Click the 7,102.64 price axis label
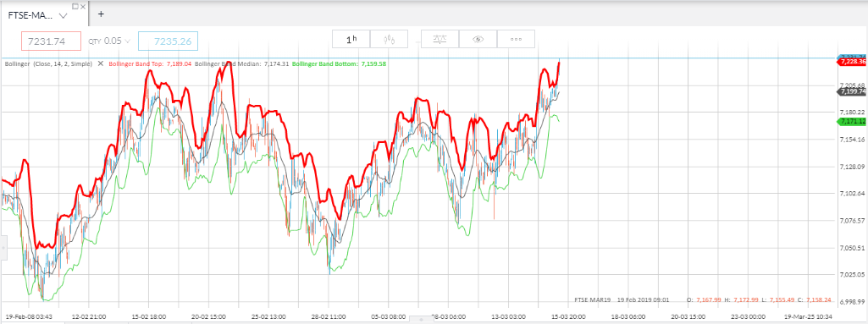This screenshot has height=324, width=868. point(853,194)
